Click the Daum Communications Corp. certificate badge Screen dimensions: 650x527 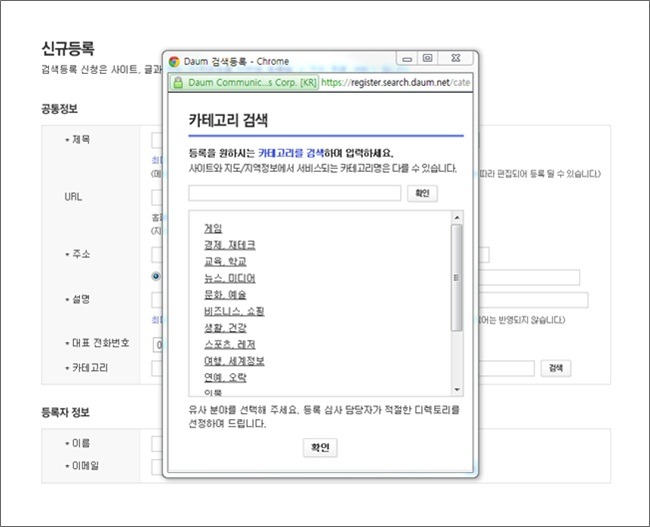tap(245, 82)
